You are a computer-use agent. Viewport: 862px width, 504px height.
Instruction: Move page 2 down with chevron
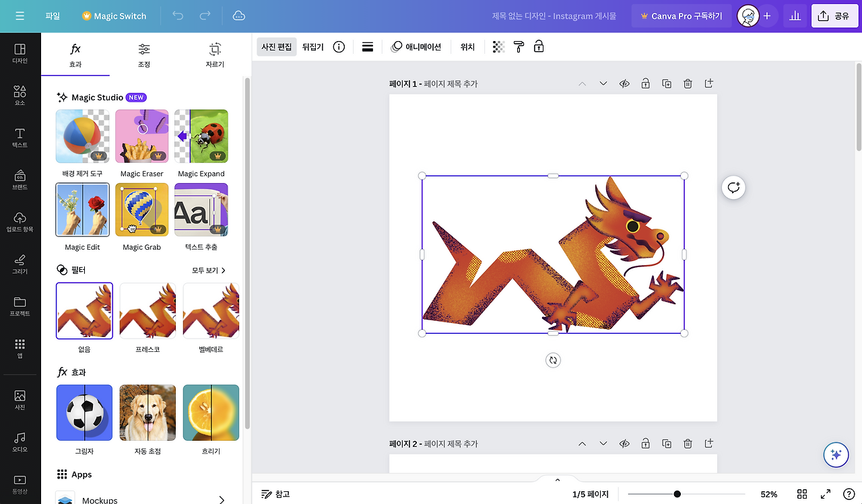603,443
